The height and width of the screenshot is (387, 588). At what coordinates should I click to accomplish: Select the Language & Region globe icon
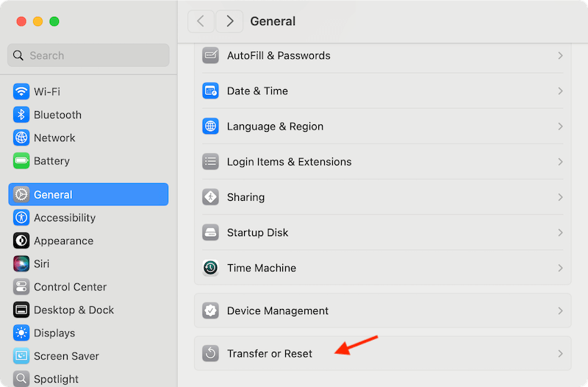[x=211, y=127]
